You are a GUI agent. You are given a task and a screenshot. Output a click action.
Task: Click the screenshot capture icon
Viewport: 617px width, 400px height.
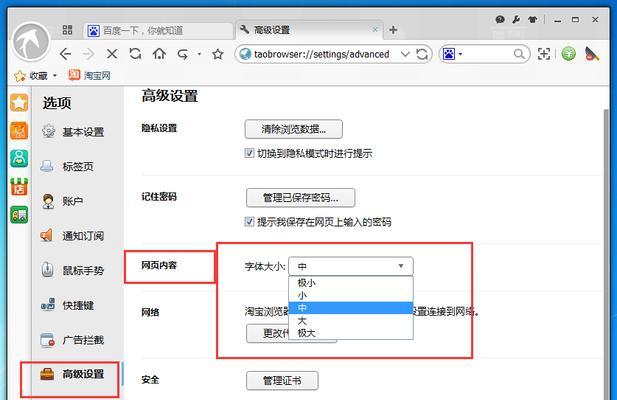544,54
